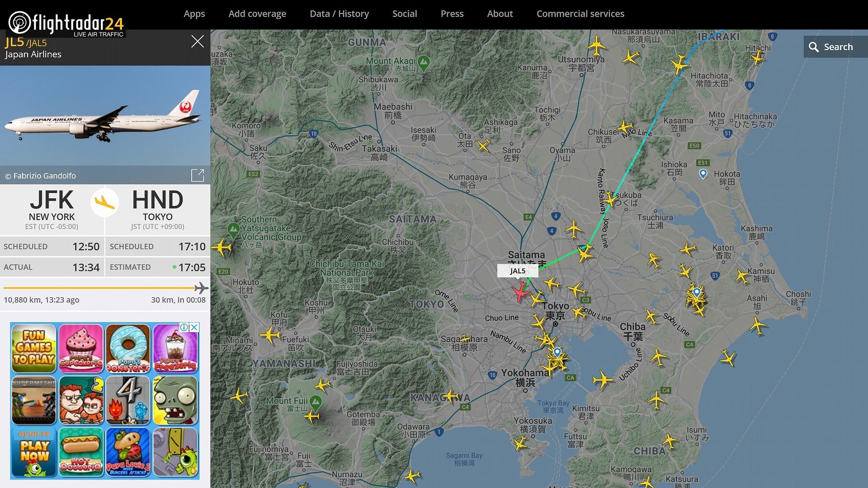Click the landing status plane icon

coord(105,202)
